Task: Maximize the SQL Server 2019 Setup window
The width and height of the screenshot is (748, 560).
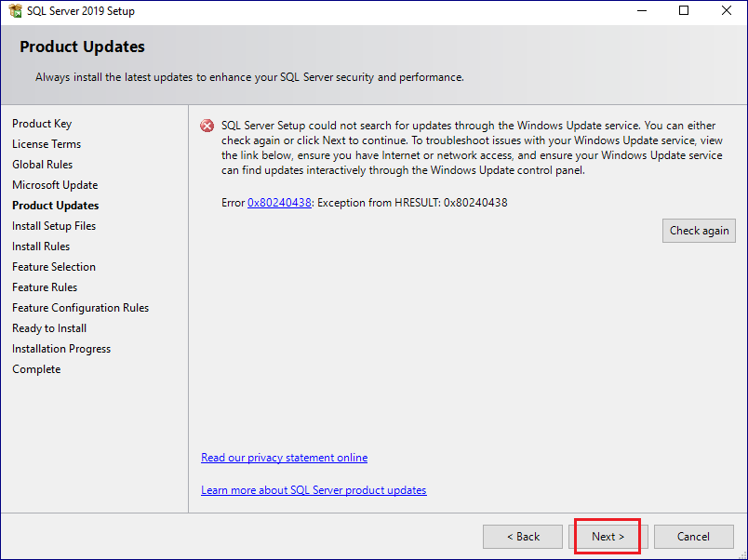Action: tap(684, 10)
